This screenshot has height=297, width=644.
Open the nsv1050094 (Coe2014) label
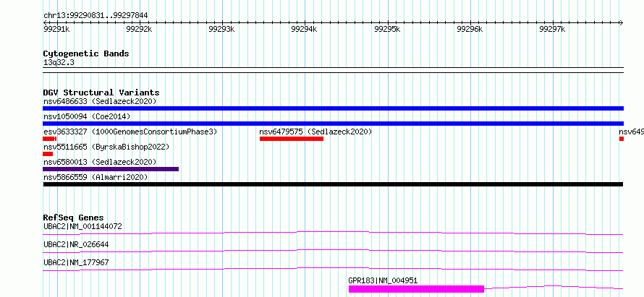tap(87, 116)
